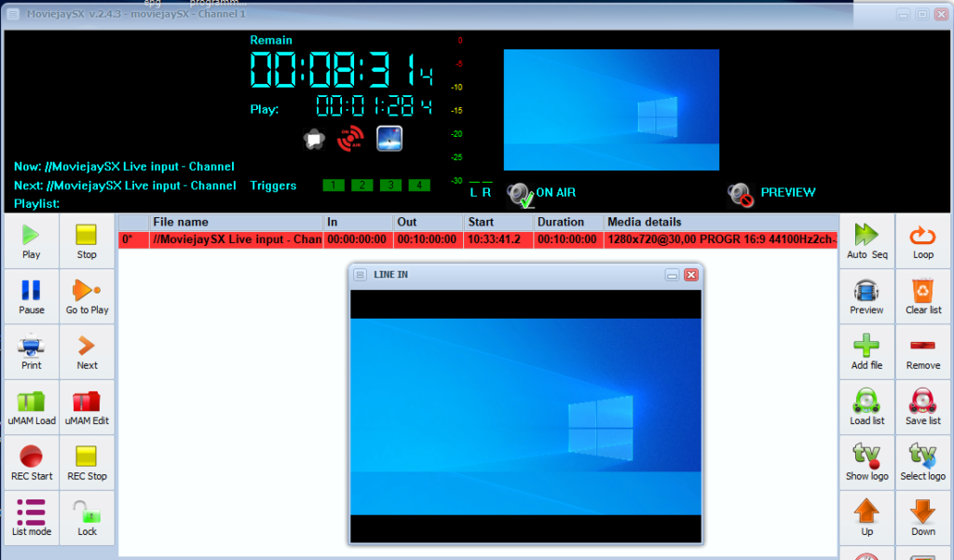Viewport: 954px width, 560px height.
Task: Click the 1280x720@30,00 media details cell
Action: [721, 239]
